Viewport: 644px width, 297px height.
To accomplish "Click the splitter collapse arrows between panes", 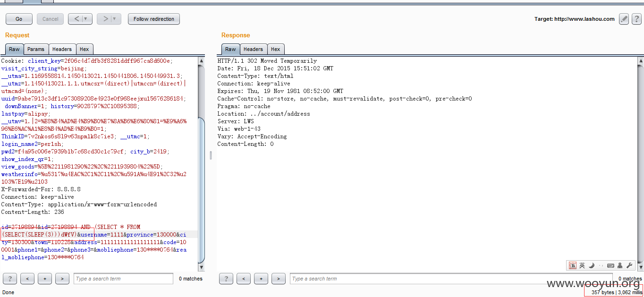I will [x=211, y=155].
